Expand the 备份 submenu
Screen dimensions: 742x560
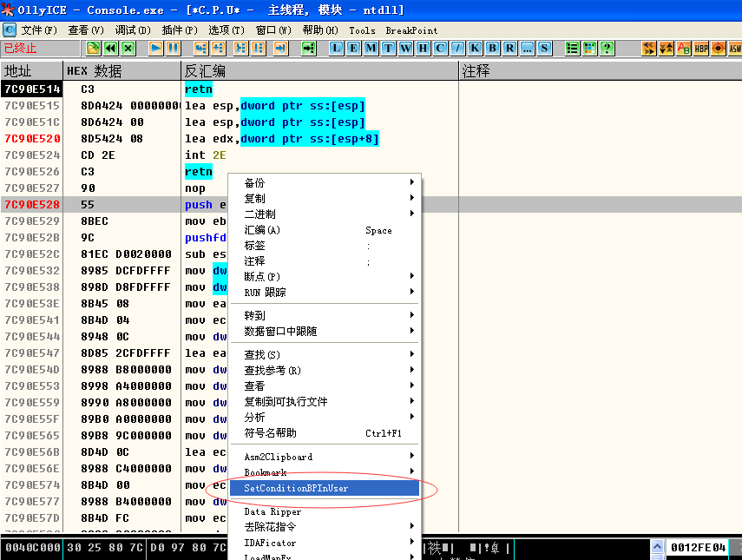[325, 182]
